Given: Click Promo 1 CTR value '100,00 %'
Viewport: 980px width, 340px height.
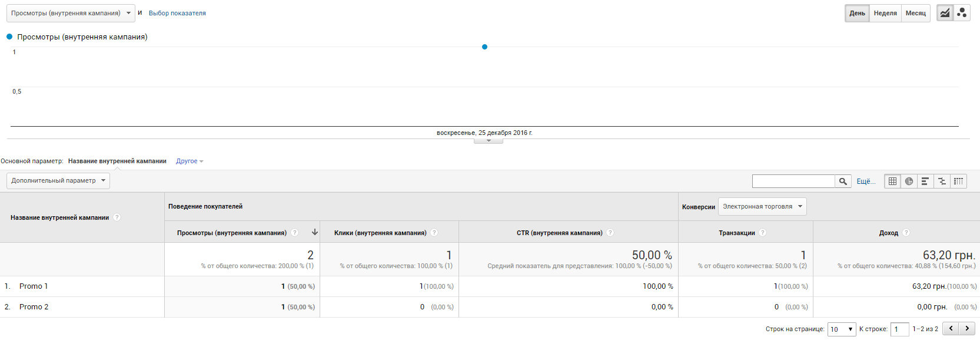Looking at the screenshot, I should (x=658, y=286).
